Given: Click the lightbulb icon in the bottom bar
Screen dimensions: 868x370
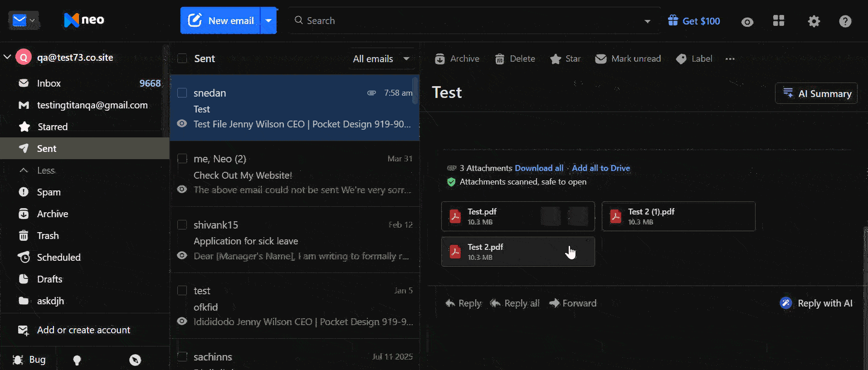Looking at the screenshot, I should (77, 360).
